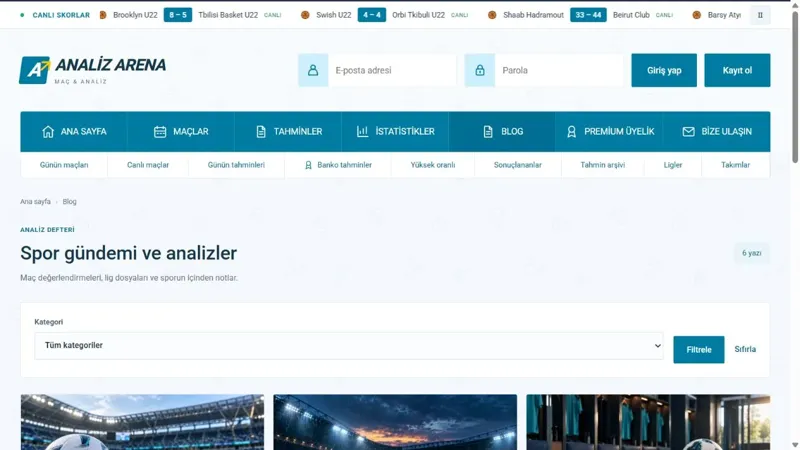This screenshot has height=450, width=800.
Task: Click the Analiz Arena logo
Action: click(92, 70)
